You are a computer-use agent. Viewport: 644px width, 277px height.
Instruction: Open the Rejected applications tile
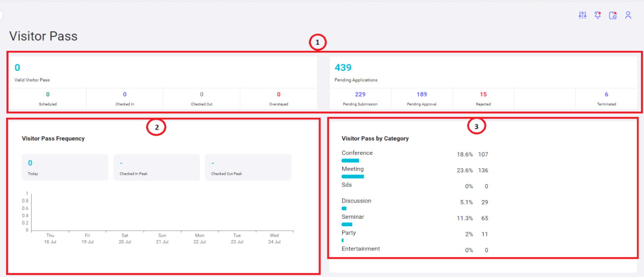pos(483,99)
